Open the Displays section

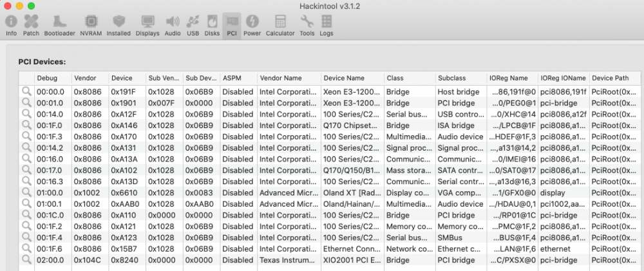[147, 25]
